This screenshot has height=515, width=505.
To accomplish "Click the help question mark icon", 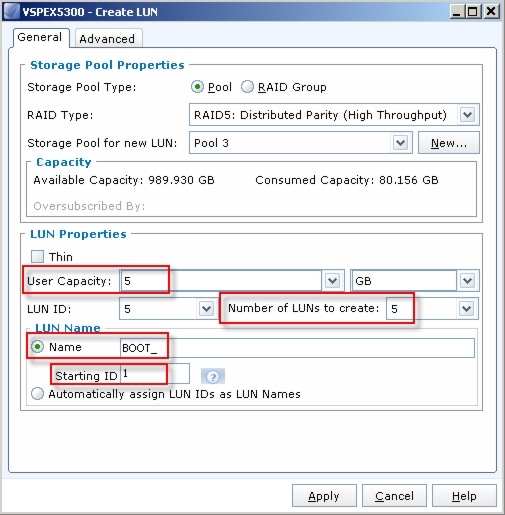I will pos(213,377).
